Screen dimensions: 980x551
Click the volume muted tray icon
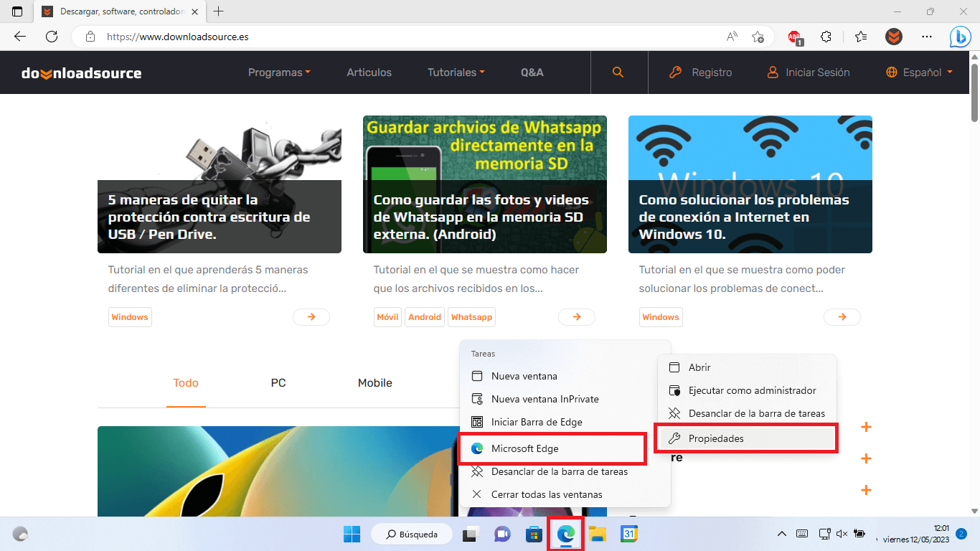click(x=842, y=534)
